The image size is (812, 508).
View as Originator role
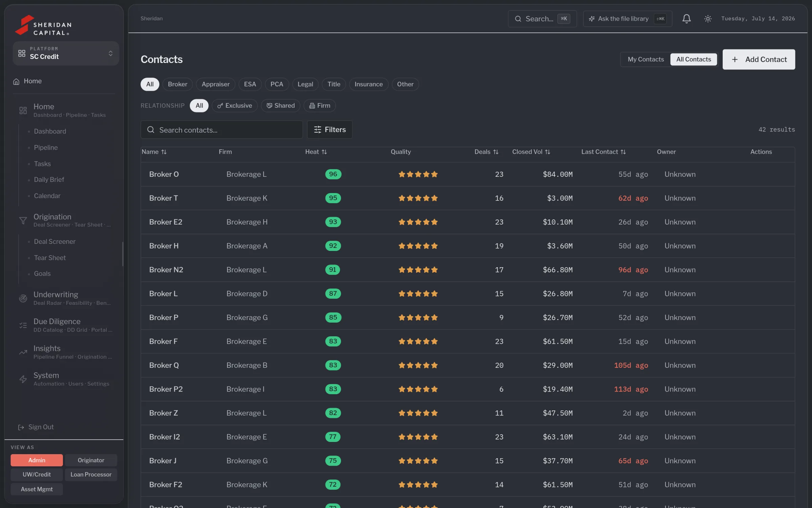91,460
